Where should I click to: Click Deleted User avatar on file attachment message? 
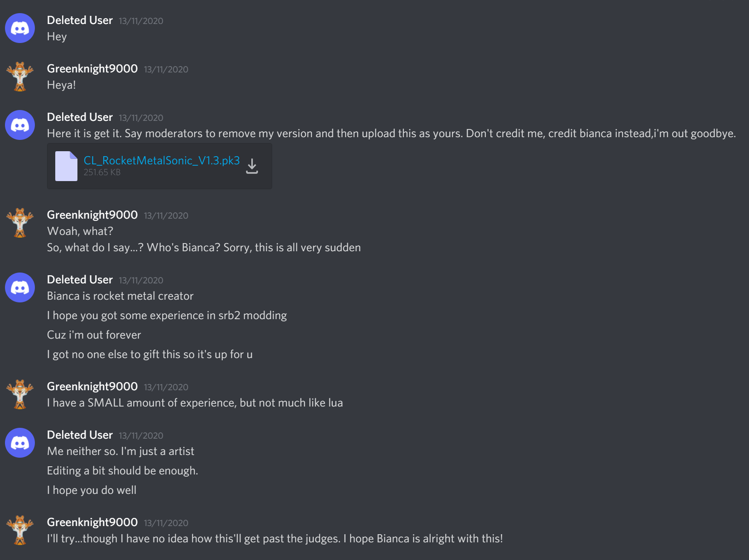[x=20, y=125]
